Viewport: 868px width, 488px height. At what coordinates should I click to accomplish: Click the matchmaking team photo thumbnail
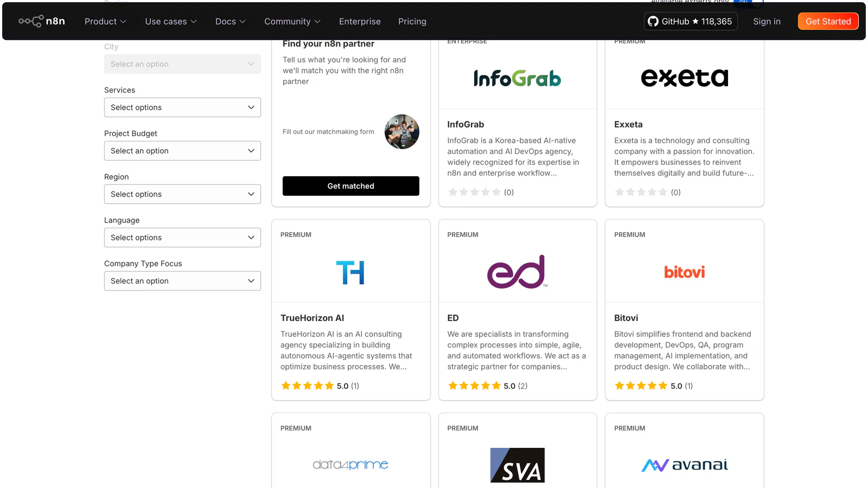[x=402, y=132]
